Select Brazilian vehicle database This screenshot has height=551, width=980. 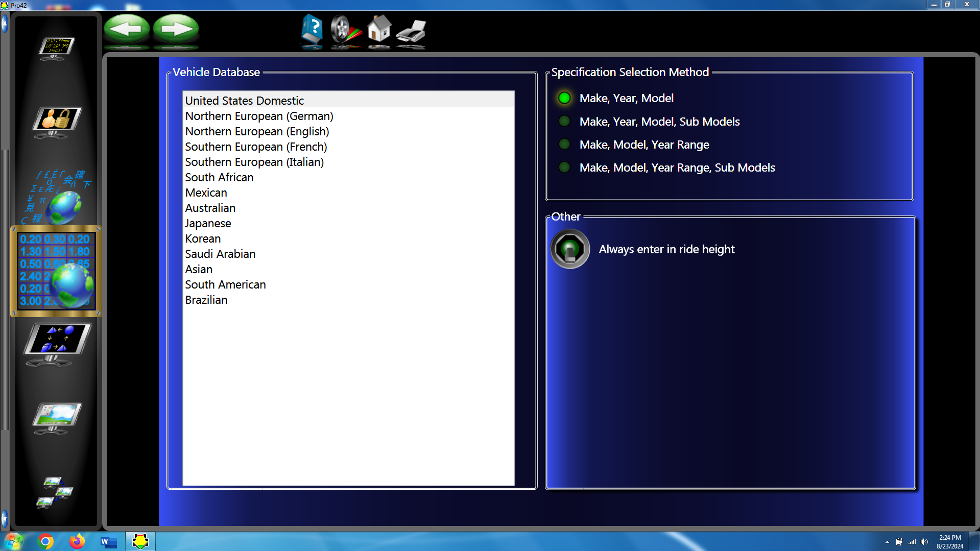pyautogui.click(x=348, y=300)
